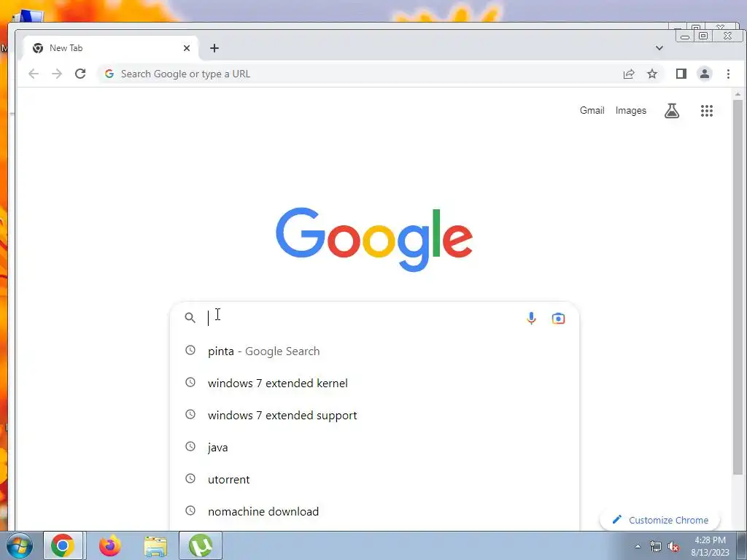Click the Customize Chrome button
The height and width of the screenshot is (560, 747).
pyautogui.click(x=659, y=520)
